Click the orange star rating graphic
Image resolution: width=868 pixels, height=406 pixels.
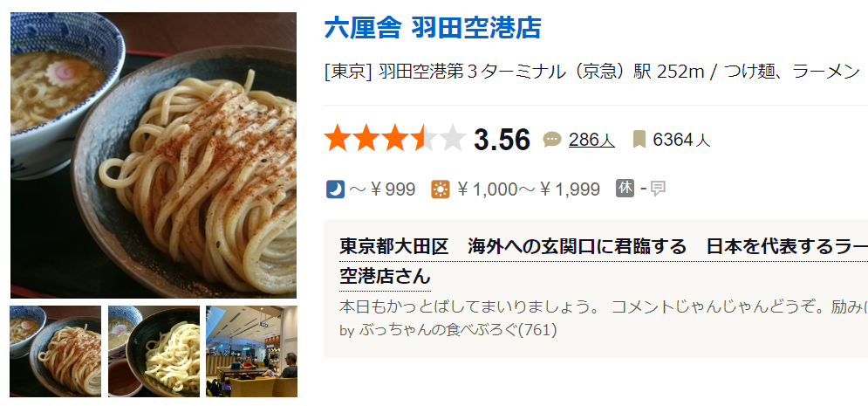(394, 139)
